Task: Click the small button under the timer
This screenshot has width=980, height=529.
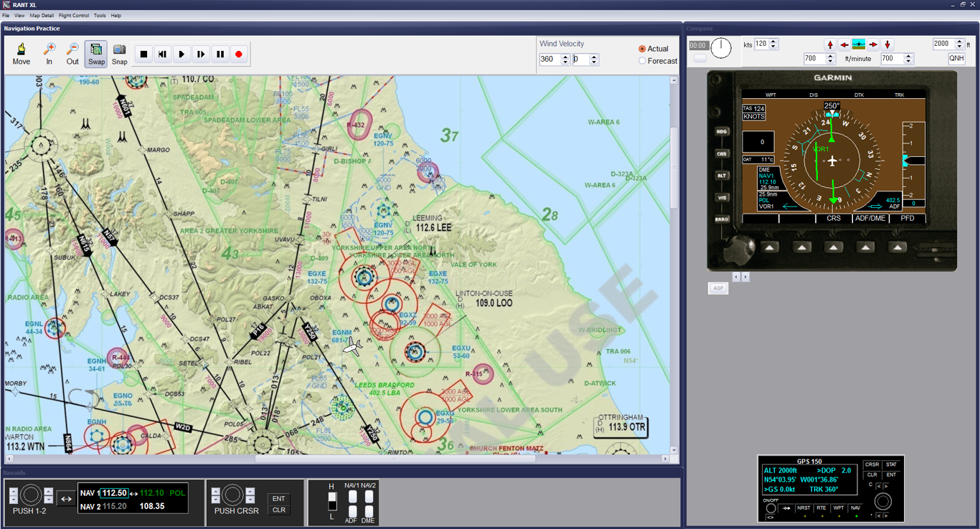Action: pyautogui.click(x=699, y=58)
